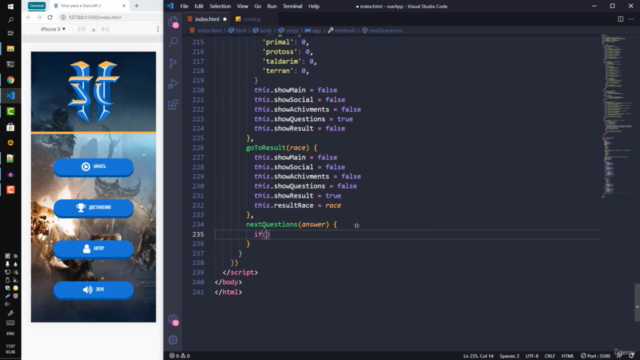Click the taskbar search icon
The image size is (640, 360).
point(11,20)
